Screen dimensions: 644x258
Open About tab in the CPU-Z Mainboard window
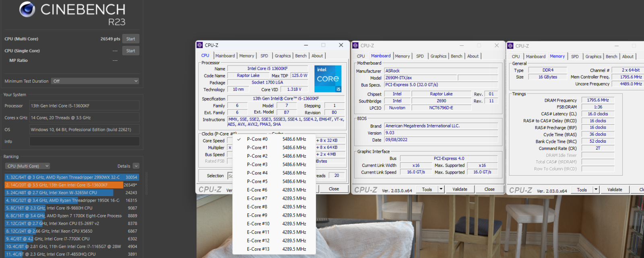[x=473, y=56]
